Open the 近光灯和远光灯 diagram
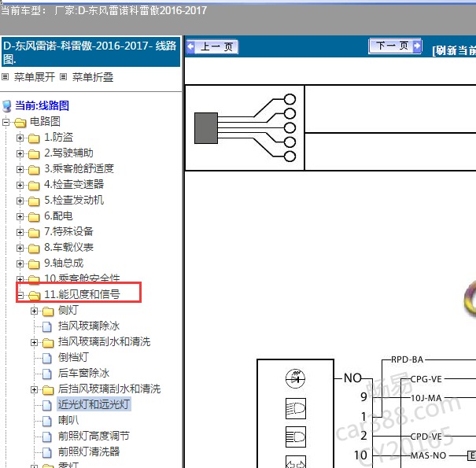476x468 pixels. [x=94, y=404]
